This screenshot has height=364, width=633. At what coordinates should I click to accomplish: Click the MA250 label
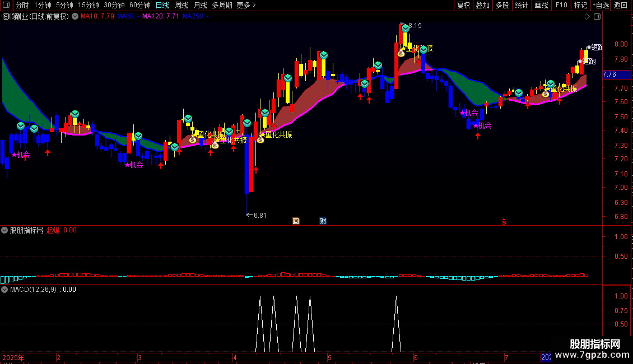[196, 16]
